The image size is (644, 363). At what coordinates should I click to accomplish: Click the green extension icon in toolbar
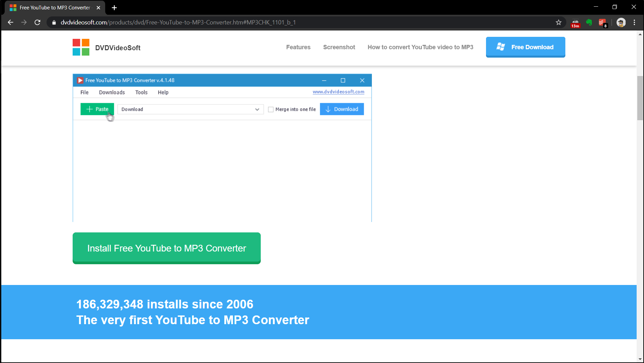click(x=589, y=22)
